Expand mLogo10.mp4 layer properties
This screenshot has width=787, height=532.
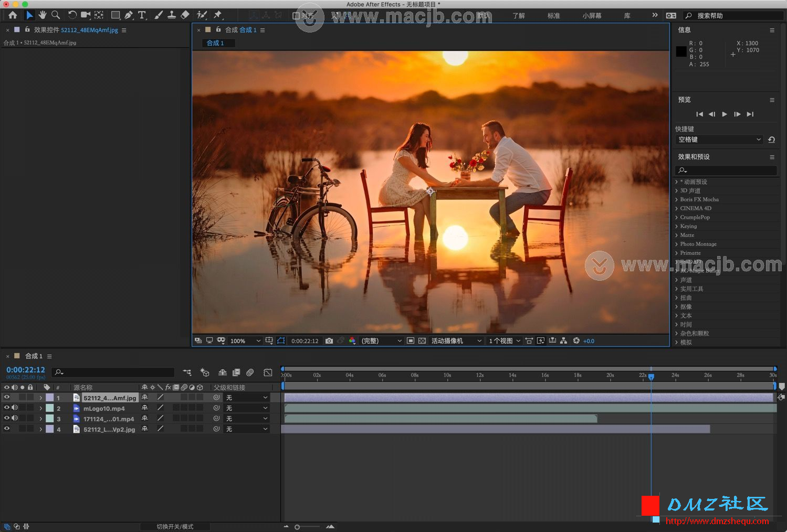coord(40,408)
